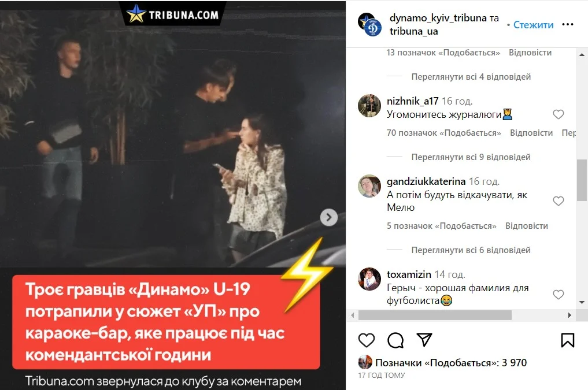588x390 pixels.
Task: Like nizhnik_a17's comment
Action: pos(559,114)
